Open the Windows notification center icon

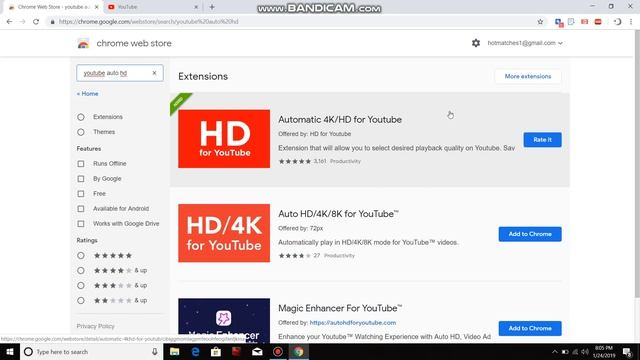(627, 351)
